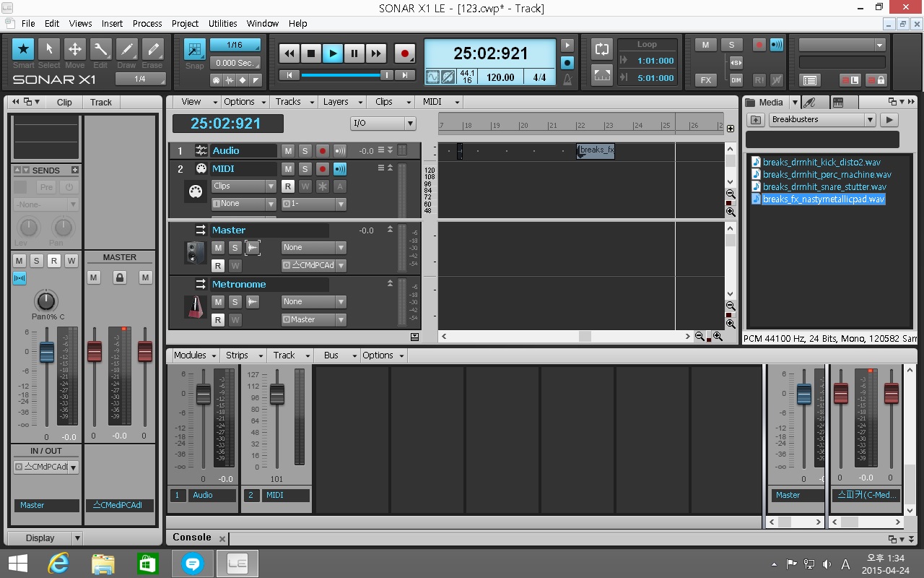Image resolution: width=924 pixels, height=578 pixels.
Task: Add a send with SENDS plus button
Action: [74, 171]
